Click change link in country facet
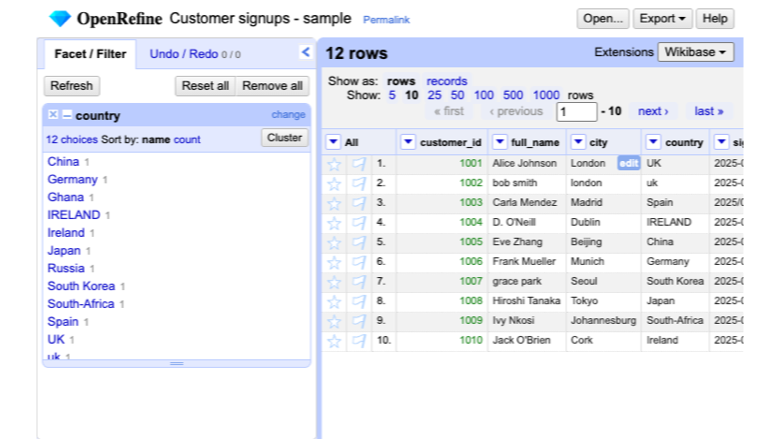This screenshot has height=439, width=780. click(x=288, y=115)
